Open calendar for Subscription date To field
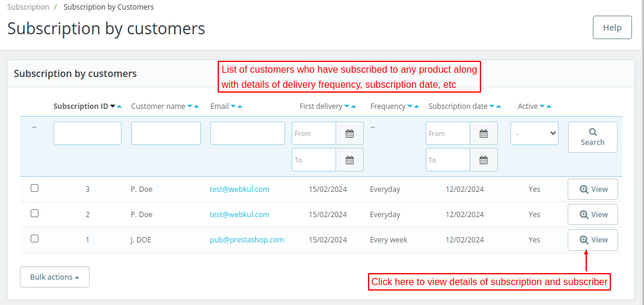The image size is (644, 305). tap(483, 160)
